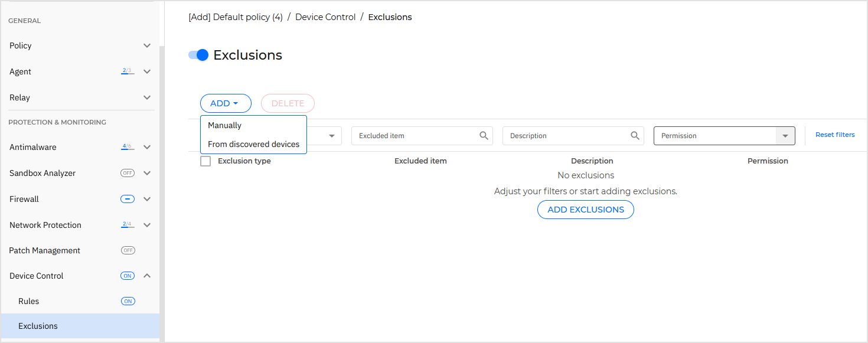Expand the Policy section chevron
The width and height of the screenshot is (868, 343).
tap(146, 45)
